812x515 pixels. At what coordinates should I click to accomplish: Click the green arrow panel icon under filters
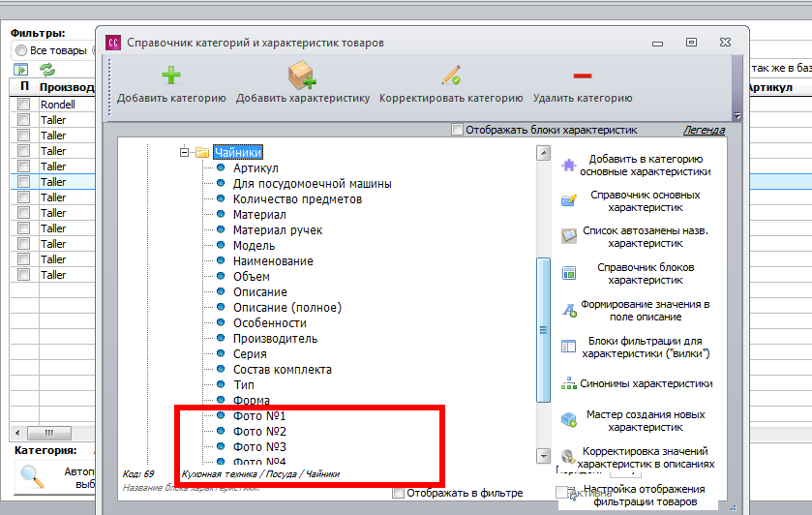pos(20,70)
